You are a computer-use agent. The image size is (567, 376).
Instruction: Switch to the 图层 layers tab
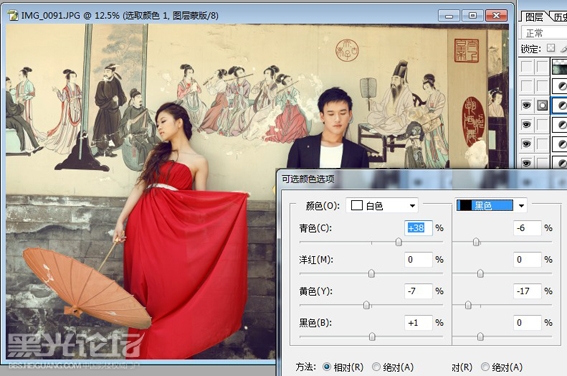[x=534, y=17]
